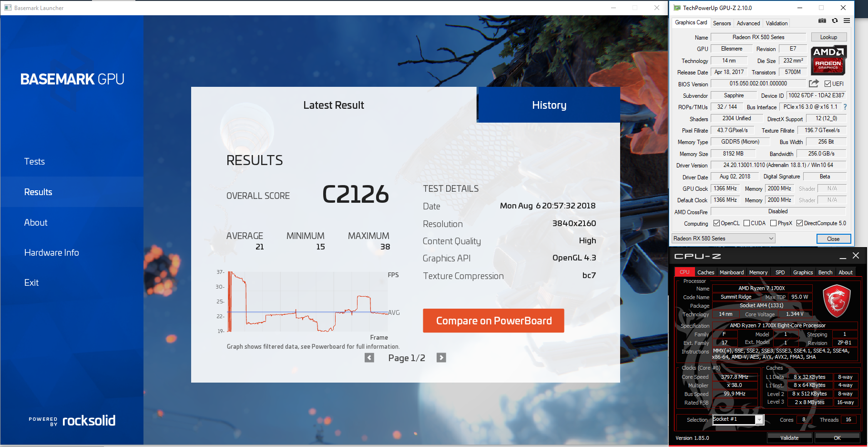The width and height of the screenshot is (868, 447).
Task: Open the Memory tab in CPU-Z
Action: [x=758, y=272]
